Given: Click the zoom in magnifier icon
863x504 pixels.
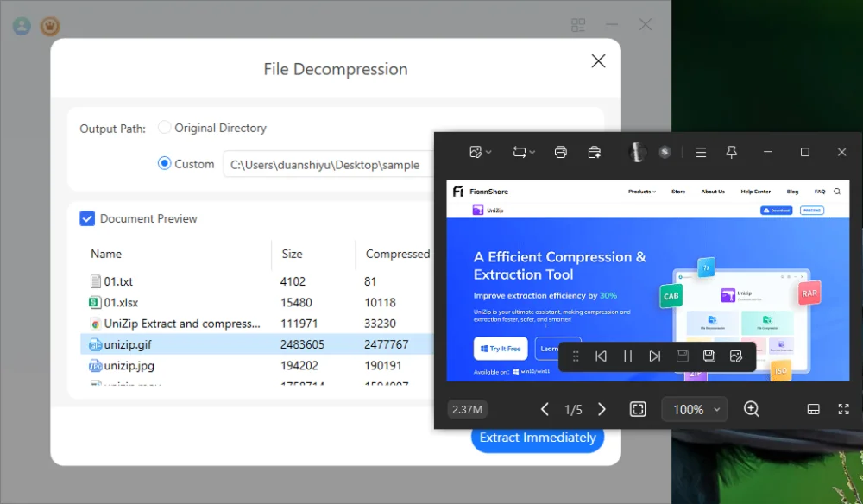Looking at the screenshot, I should coord(752,409).
